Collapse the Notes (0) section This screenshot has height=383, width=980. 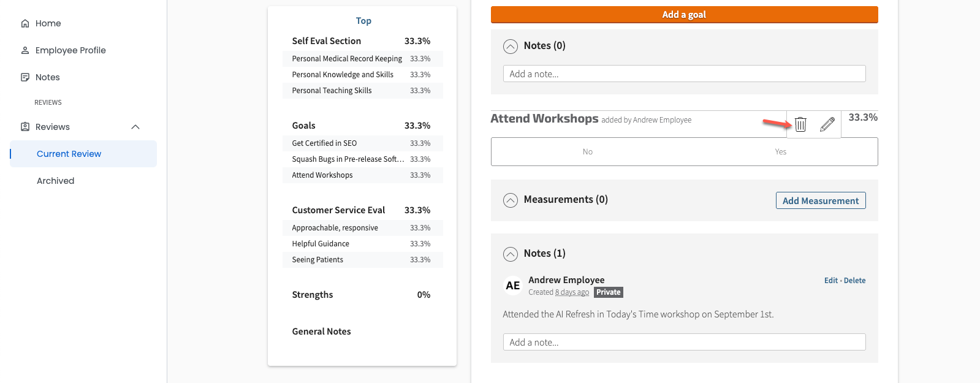tap(510, 46)
